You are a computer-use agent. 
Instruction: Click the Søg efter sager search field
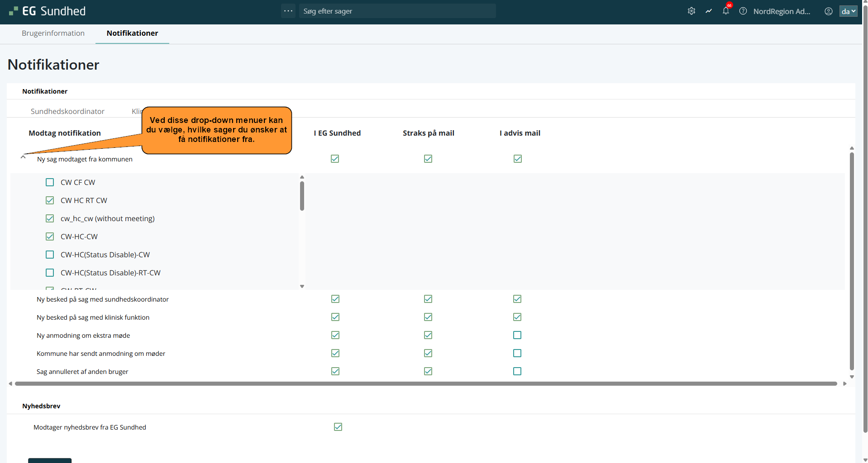pyautogui.click(x=397, y=11)
